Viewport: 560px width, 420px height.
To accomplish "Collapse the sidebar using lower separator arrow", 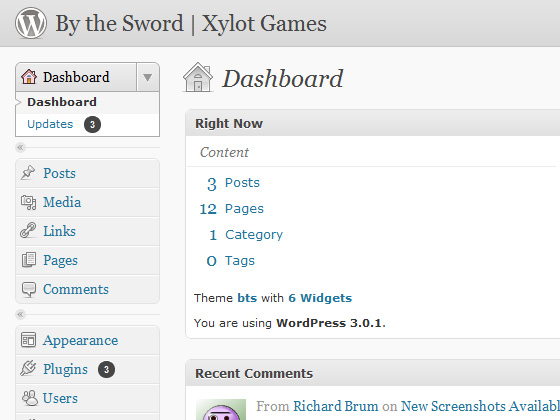I will [20, 314].
